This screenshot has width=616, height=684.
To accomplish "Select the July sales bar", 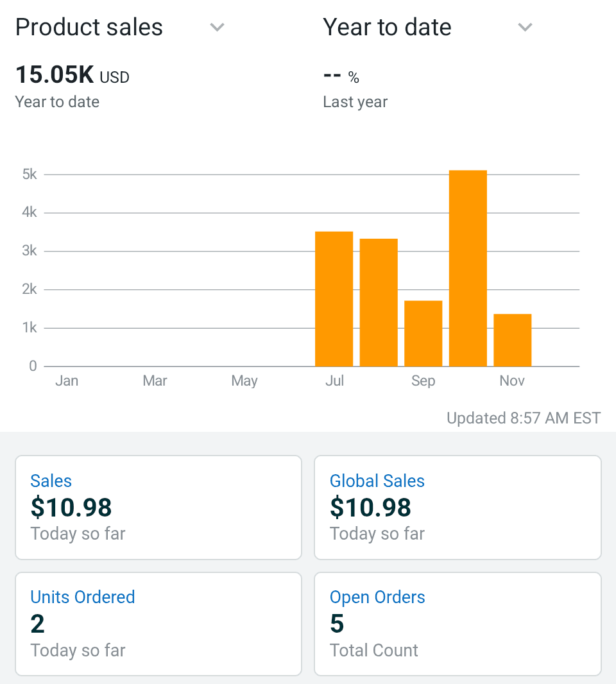I will (x=334, y=299).
